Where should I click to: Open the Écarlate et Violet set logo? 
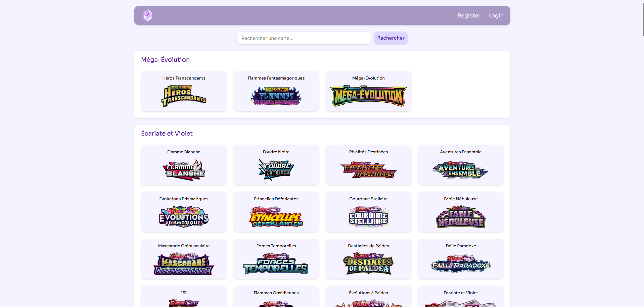click(461, 303)
